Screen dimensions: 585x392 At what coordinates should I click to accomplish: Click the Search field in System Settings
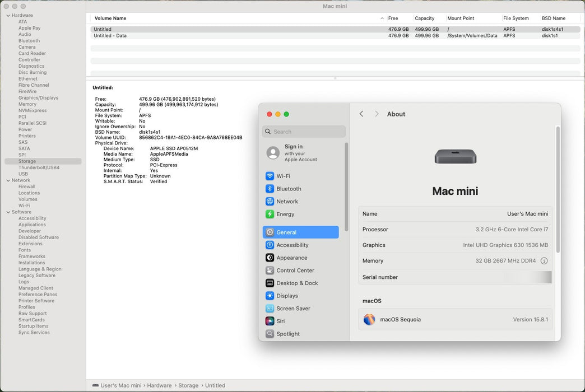tap(304, 132)
